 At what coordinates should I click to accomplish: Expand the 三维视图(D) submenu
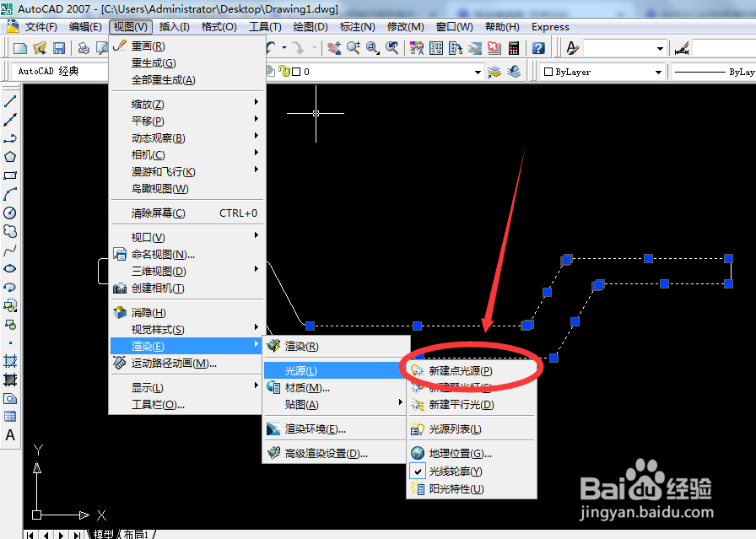tap(188, 272)
